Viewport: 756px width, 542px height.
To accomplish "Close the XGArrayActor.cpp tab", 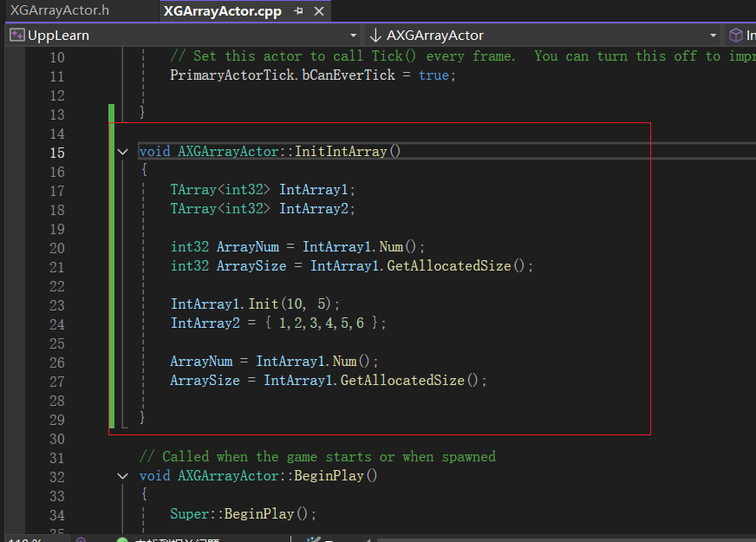I will 319,11.
